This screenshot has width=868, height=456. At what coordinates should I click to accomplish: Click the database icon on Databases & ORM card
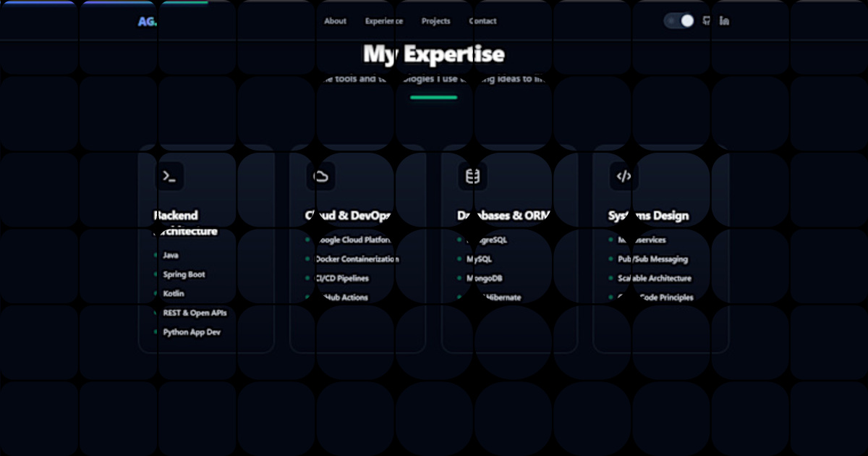472,176
